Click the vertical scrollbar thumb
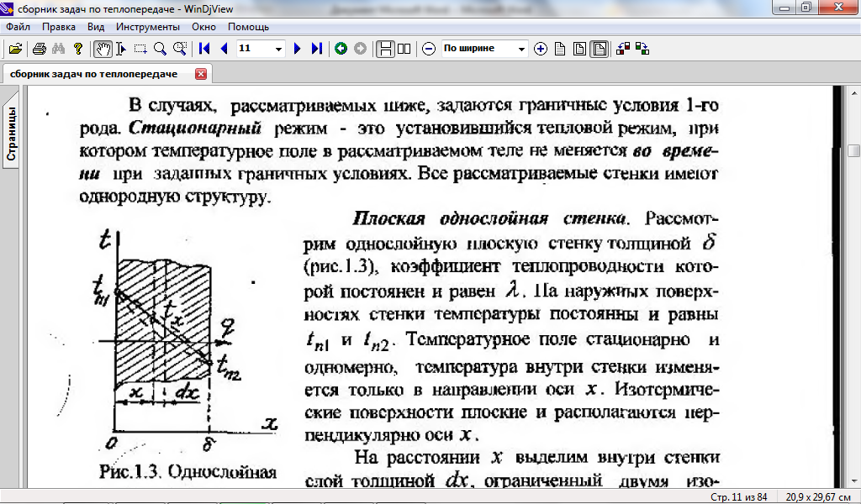This screenshot has width=861, height=504. tap(854, 150)
